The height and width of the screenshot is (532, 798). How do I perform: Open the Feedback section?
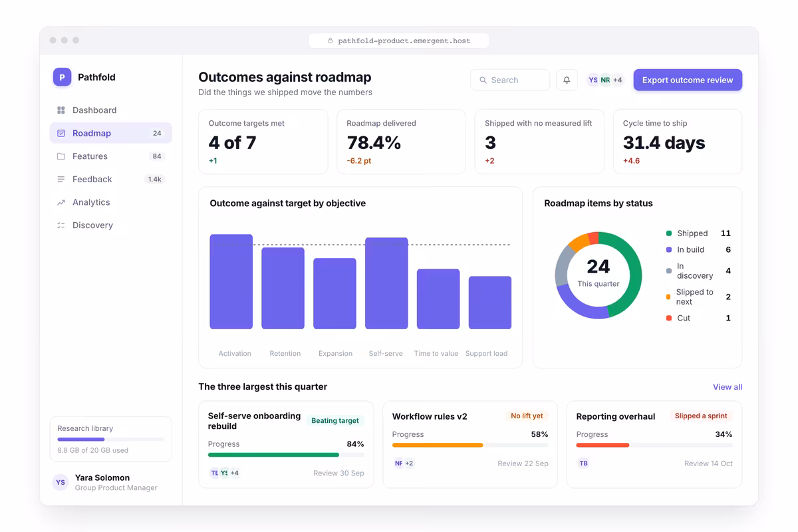pyautogui.click(x=111, y=180)
